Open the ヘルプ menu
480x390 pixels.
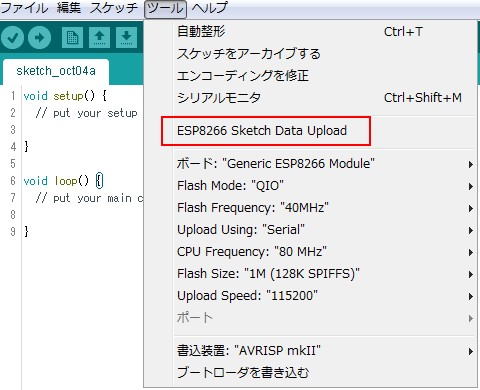[210, 8]
